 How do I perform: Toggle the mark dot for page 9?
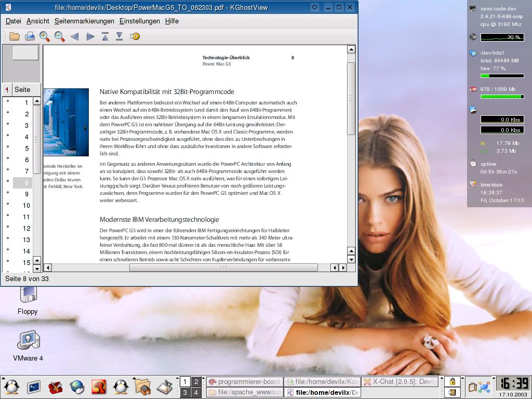coord(8,192)
